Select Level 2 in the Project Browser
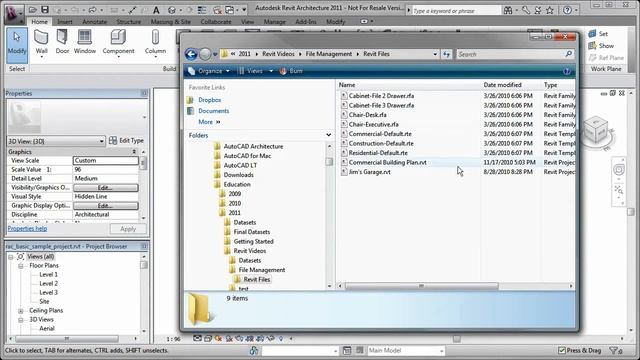The width and height of the screenshot is (640, 360). coord(48,284)
